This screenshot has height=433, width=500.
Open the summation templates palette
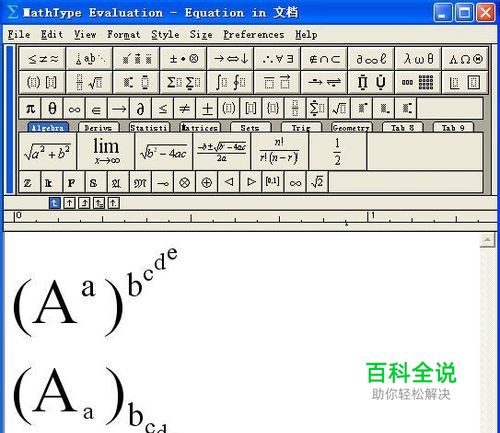point(183,82)
